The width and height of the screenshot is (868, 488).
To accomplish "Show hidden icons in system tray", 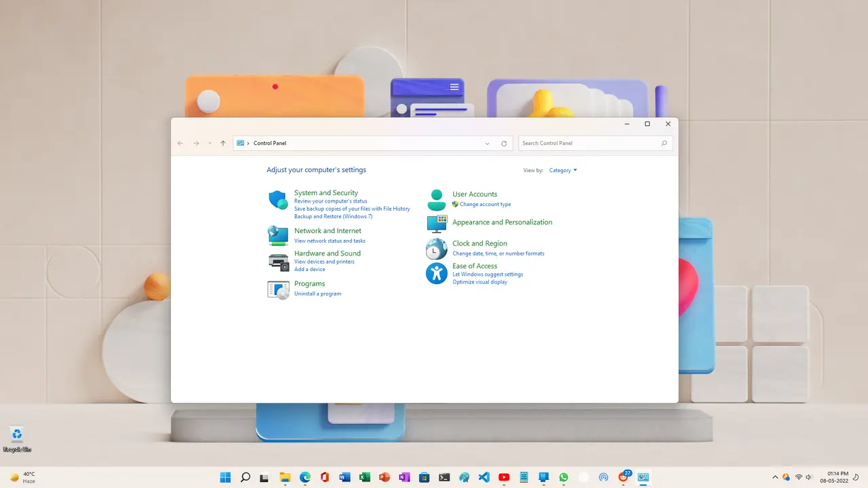I will tap(775, 477).
